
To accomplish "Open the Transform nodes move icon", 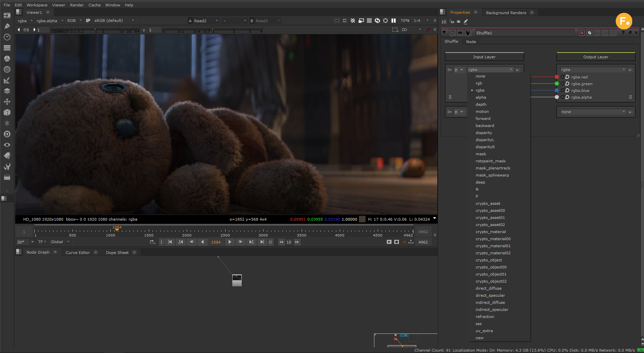I will pos(7,102).
